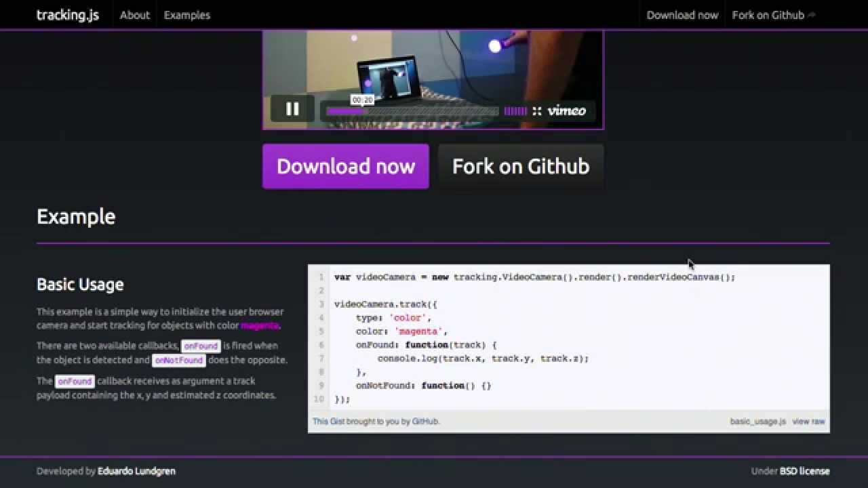868x488 pixels.
Task: Open the BSD license link
Action: [x=805, y=471]
